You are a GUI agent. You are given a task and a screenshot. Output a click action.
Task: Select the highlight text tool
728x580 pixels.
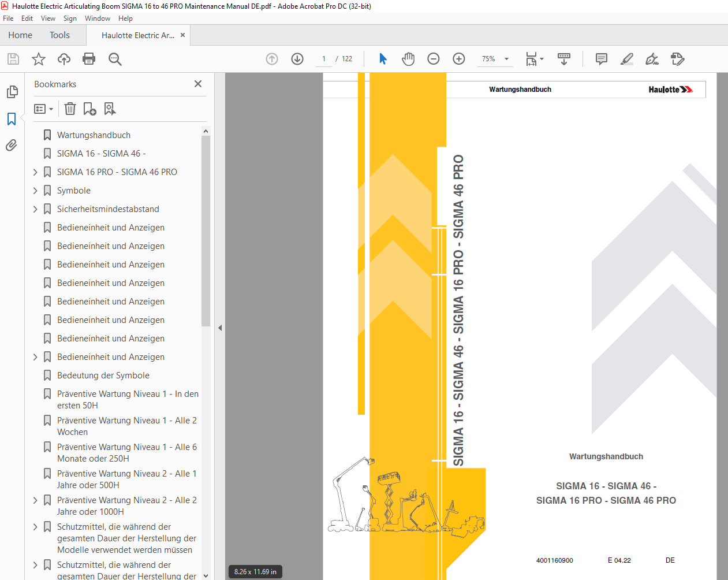[x=627, y=59]
